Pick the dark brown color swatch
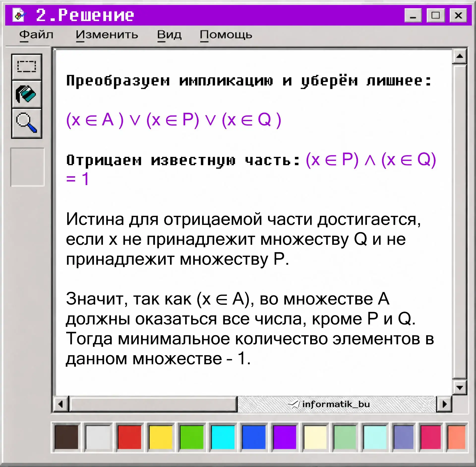 pyautogui.click(x=66, y=437)
